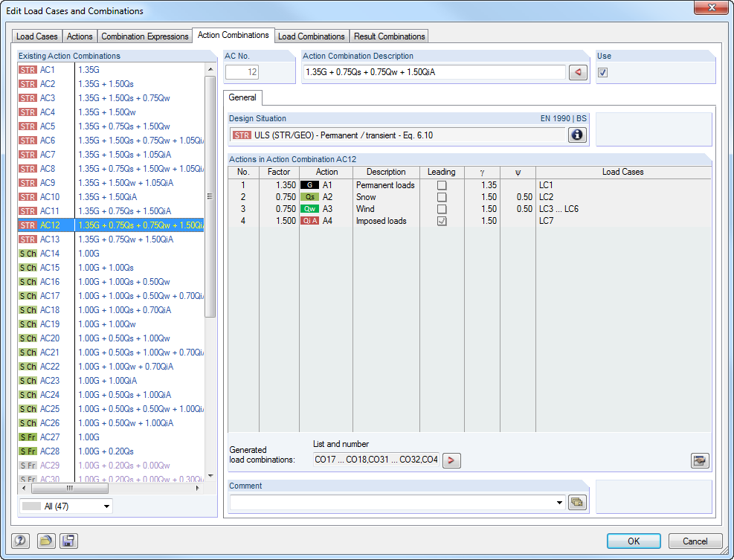Click the AC No. input field
This screenshot has width=734, height=560.
pos(242,72)
